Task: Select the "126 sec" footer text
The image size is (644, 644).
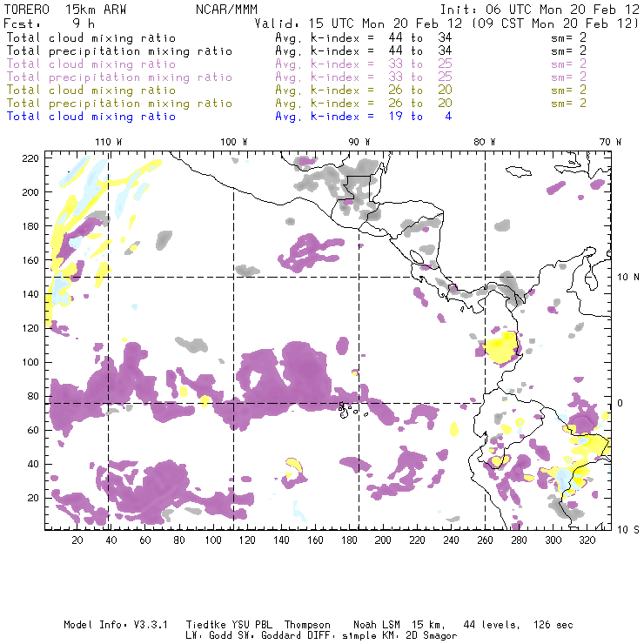Action: pos(553,625)
